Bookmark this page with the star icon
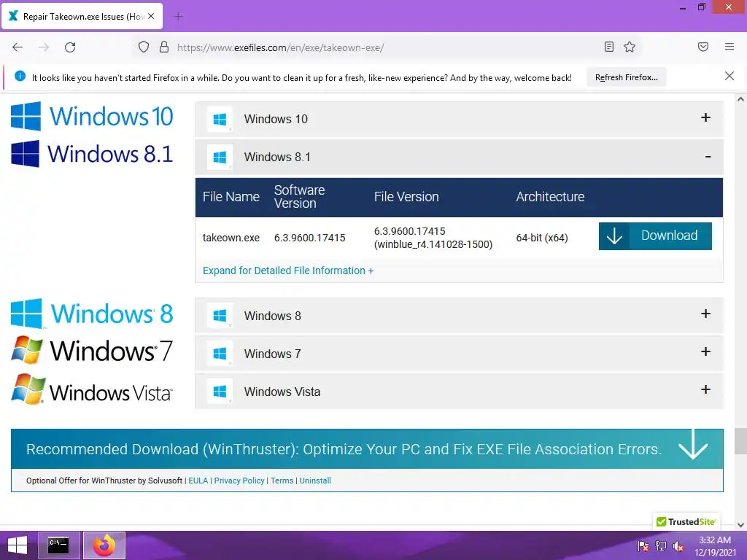 (x=630, y=47)
